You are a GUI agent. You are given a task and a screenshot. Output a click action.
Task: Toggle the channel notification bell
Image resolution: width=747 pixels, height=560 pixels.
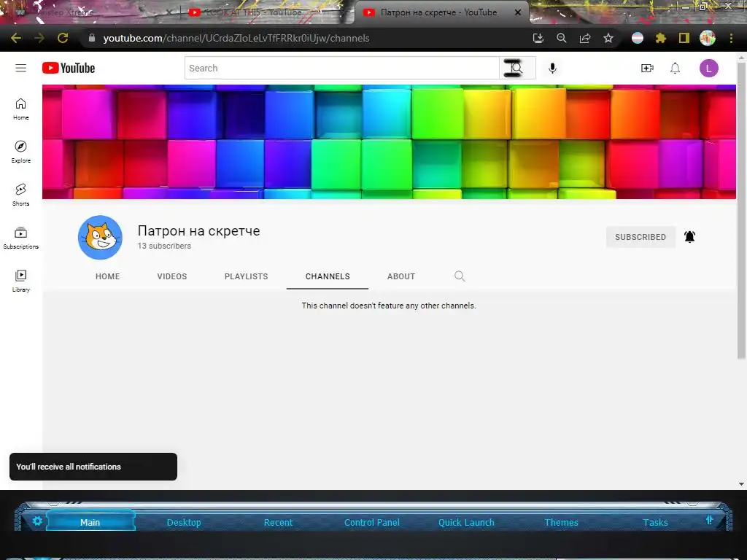coord(689,237)
